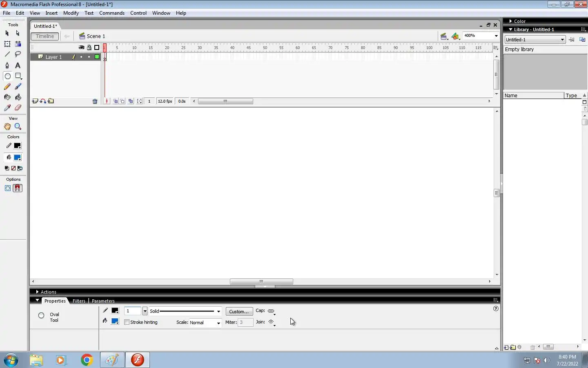
Task: Delete layer with trash icon in timeline
Action: click(x=95, y=101)
